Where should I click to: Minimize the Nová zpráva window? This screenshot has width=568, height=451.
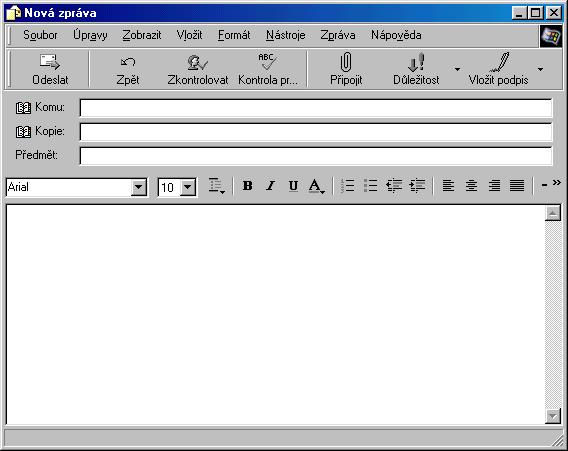[x=519, y=13]
